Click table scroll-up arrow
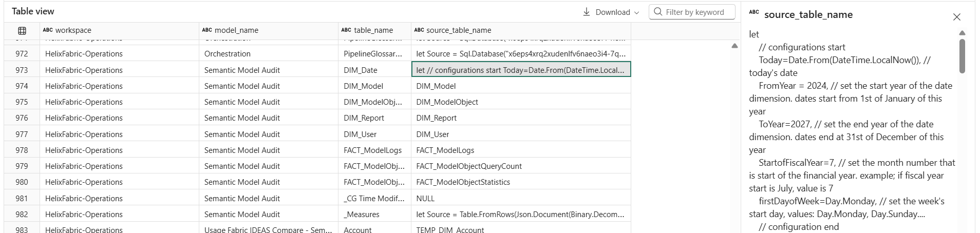 (x=734, y=46)
